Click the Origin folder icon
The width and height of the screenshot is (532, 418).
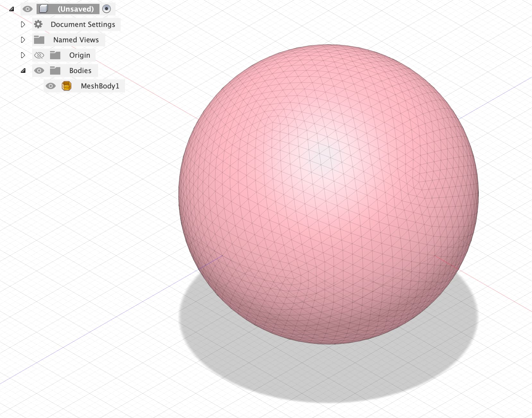[55, 55]
